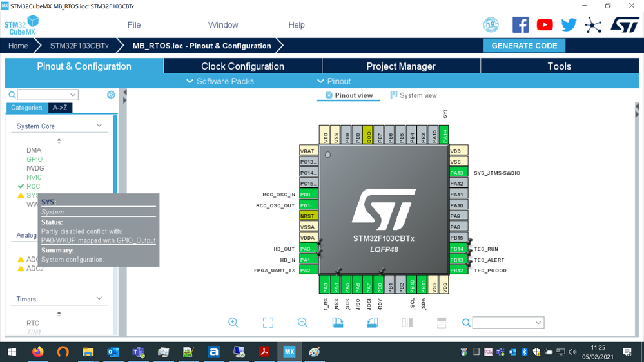
Task: Click pin PB14 on the chip
Action: 458,249
